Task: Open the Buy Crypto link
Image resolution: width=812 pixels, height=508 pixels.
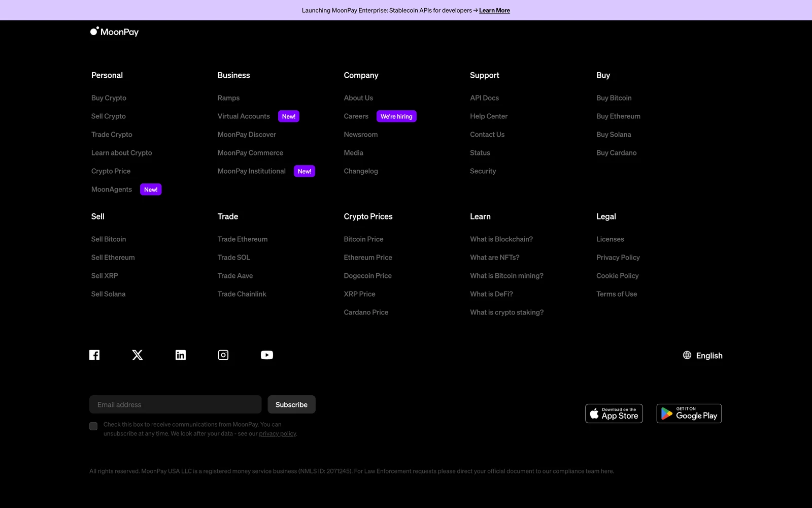Action: click(109, 98)
